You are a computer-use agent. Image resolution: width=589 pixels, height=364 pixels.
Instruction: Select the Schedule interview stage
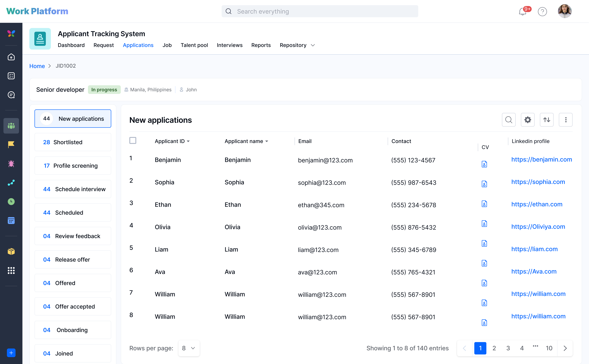(x=73, y=189)
